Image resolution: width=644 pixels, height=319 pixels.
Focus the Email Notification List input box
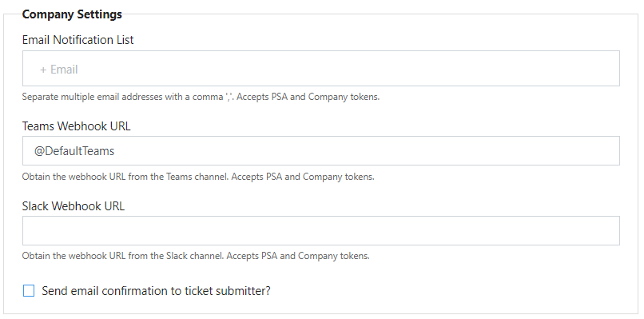[x=320, y=68]
